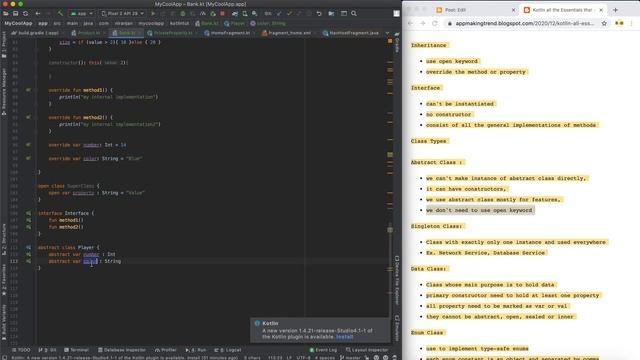
Task: Open the Terminal tool window
Action: 76,350
